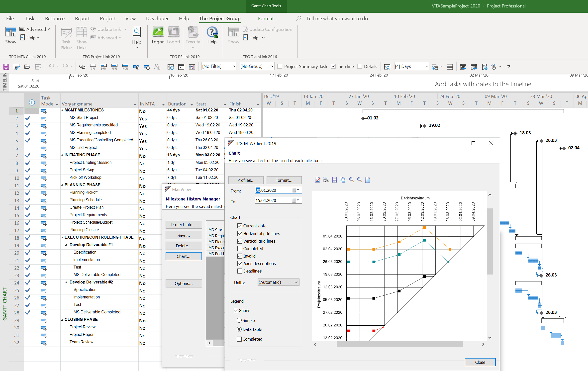
Task: Click the Print icon in the Chart dialog
Action: (326, 180)
